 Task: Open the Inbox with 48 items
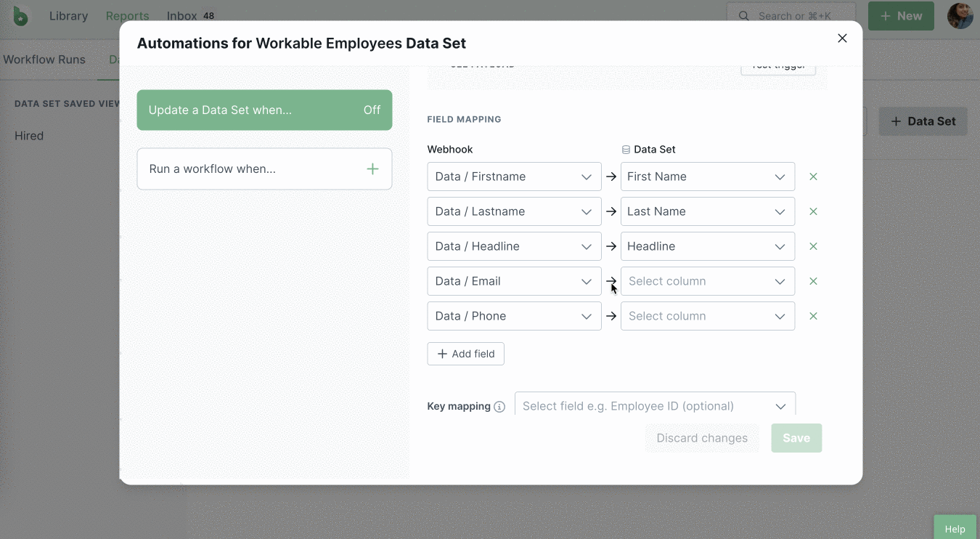[x=192, y=16]
